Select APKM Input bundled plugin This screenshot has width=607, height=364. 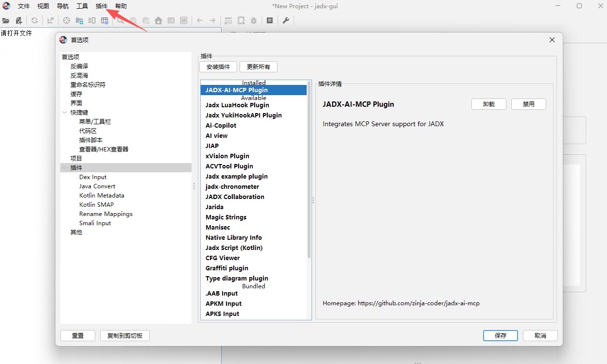[254, 303]
